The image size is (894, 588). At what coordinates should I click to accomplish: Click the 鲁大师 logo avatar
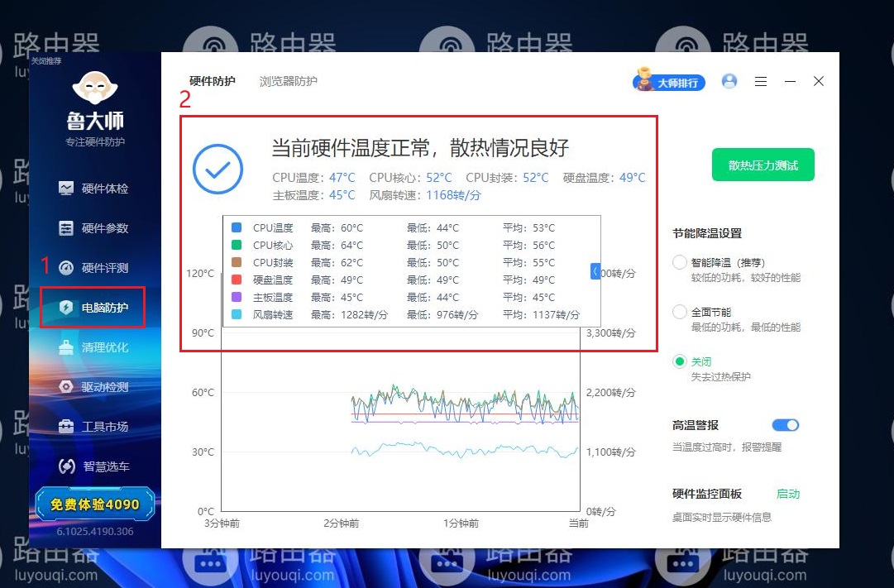pyautogui.click(x=94, y=88)
